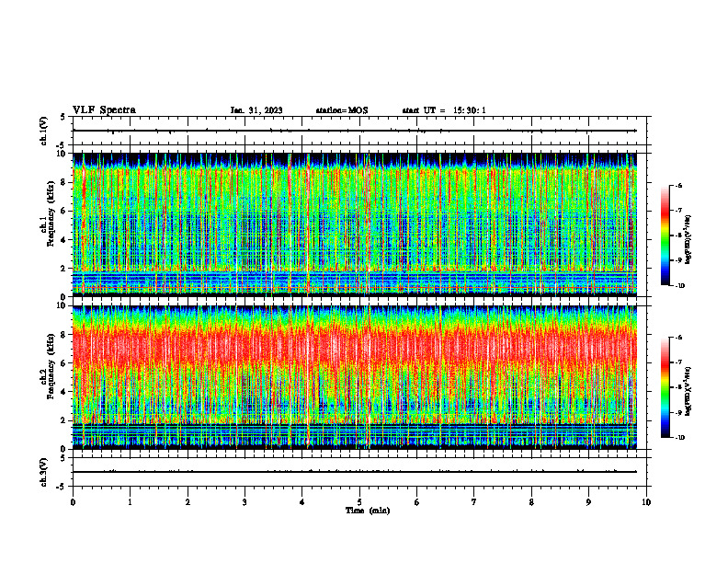Click the "10" kHz tick on ch.1 axis
Image resolution: width=728 pixels, height=563 pixels.
pos(63,154)
